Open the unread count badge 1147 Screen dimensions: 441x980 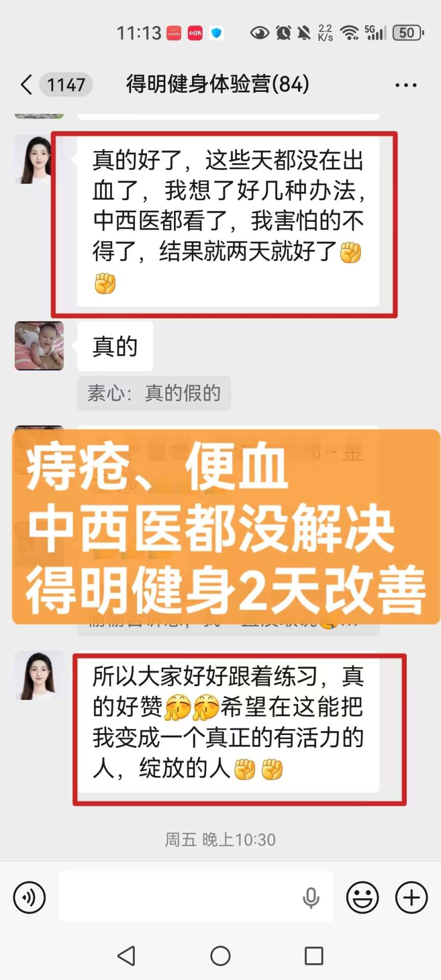pos(66,85)
